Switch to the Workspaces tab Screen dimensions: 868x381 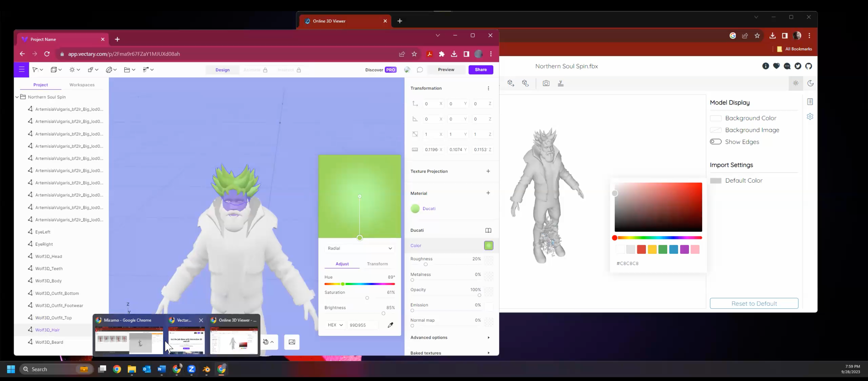(82, 85)
